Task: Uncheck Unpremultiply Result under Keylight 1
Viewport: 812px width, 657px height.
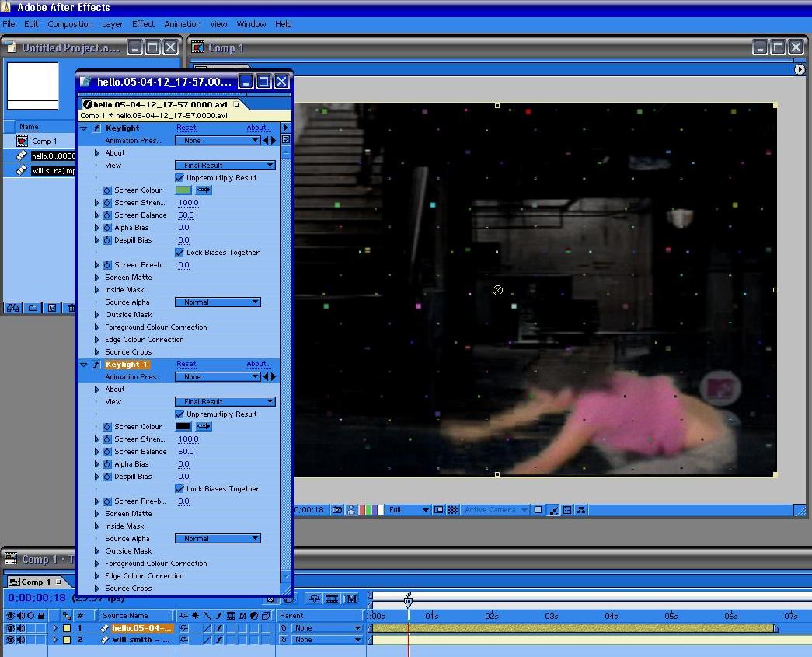Action: coord(179,414)
